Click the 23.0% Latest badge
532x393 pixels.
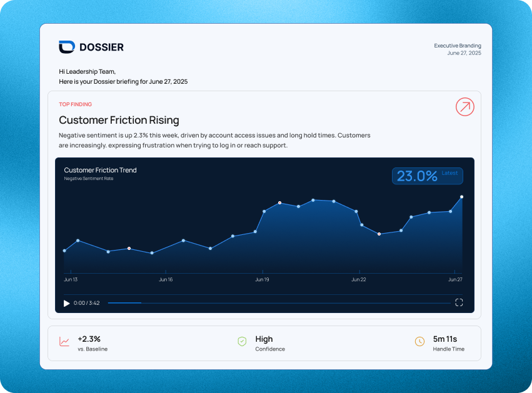[428, 176]
